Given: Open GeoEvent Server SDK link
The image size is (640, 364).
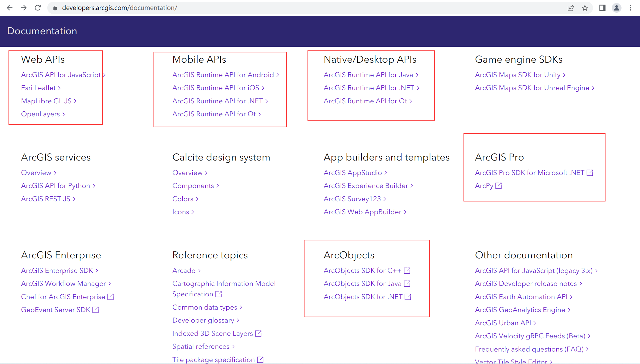Looking at the screenshot, I should 60,310.
